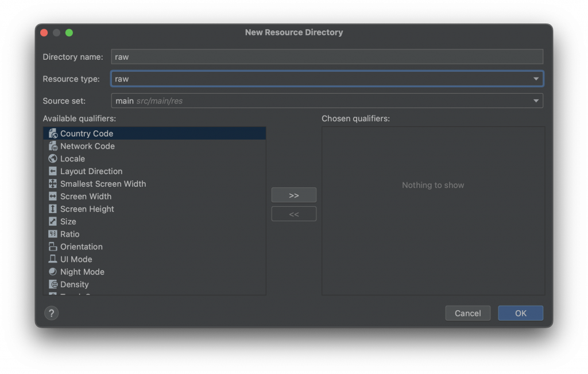Expand the Source set dropdown

(536, 101)
